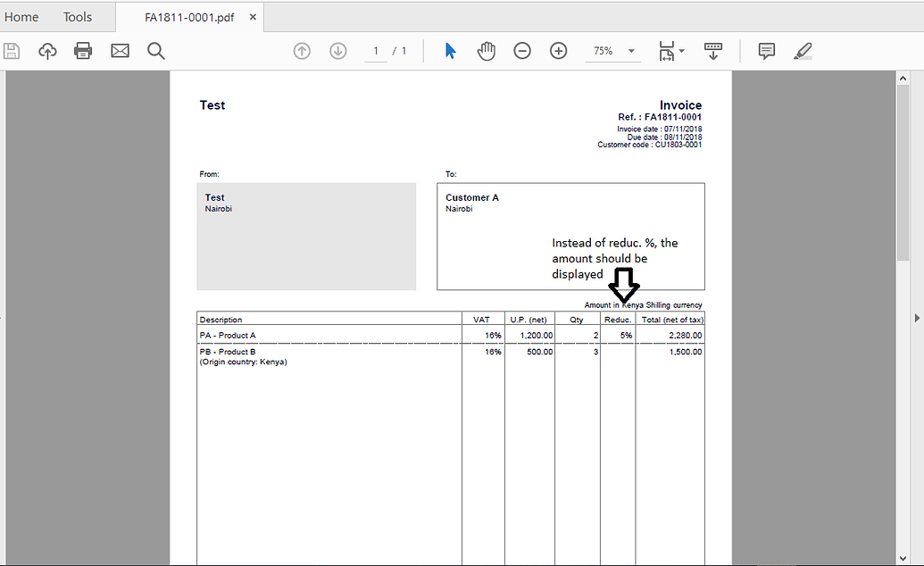Open the Home tab
This screenshot has height=566, width=924.
(21, 16)
